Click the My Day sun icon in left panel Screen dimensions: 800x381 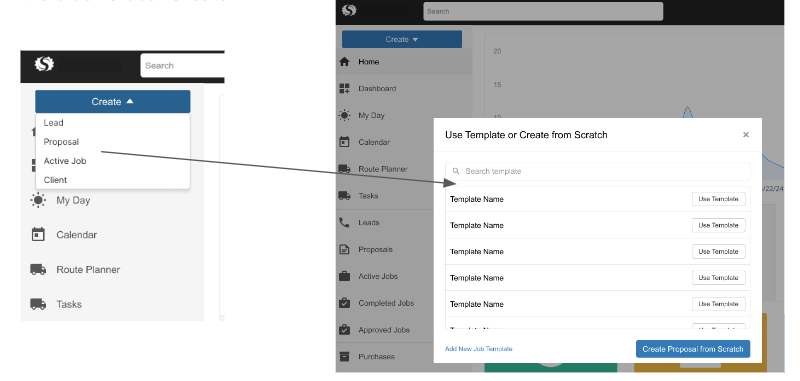pyautogui.click(x=38, y=200)
